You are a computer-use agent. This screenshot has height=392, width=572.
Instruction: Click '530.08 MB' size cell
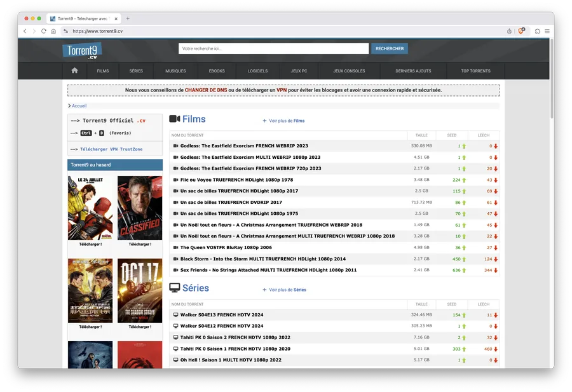(x=421, y=146)
